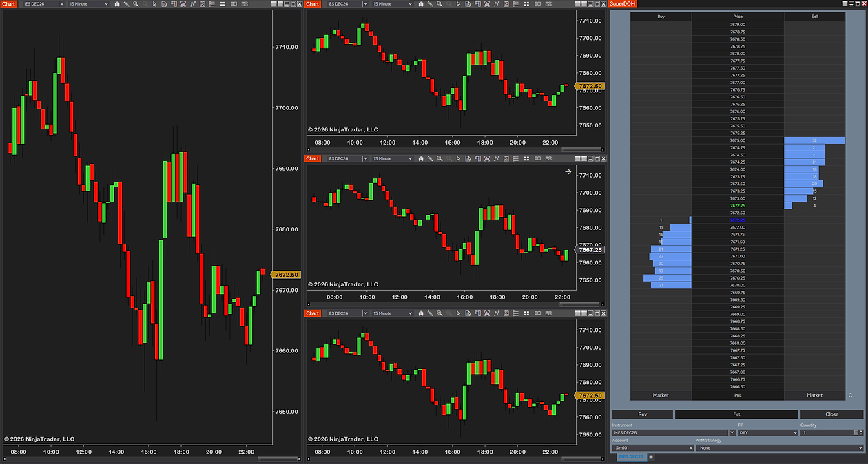Click Zoom In magnifier in the middle-right chart toolbar
The width and height of the screenshot is (868, 464).
tap(440, 158)
